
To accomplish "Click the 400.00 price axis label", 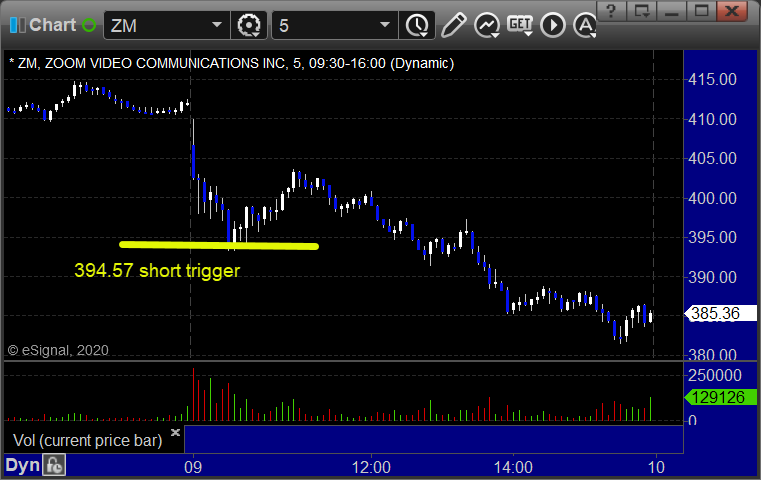I will click(x=712, y=198).
